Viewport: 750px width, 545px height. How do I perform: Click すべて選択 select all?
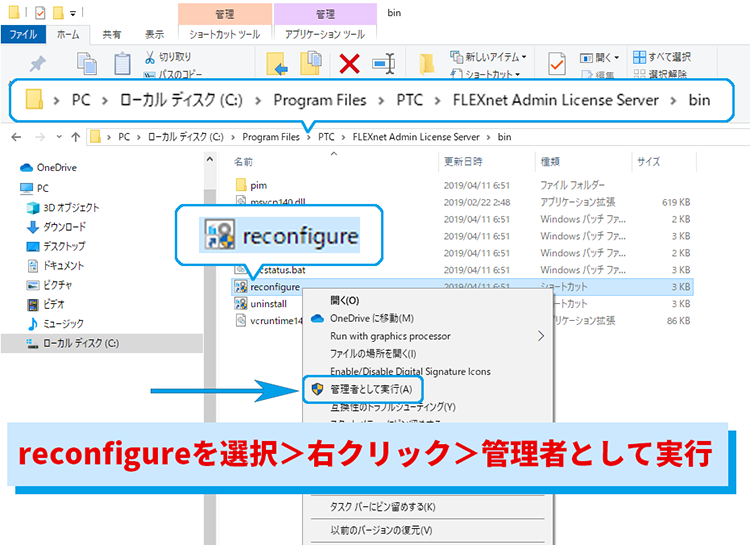point(662,57)
